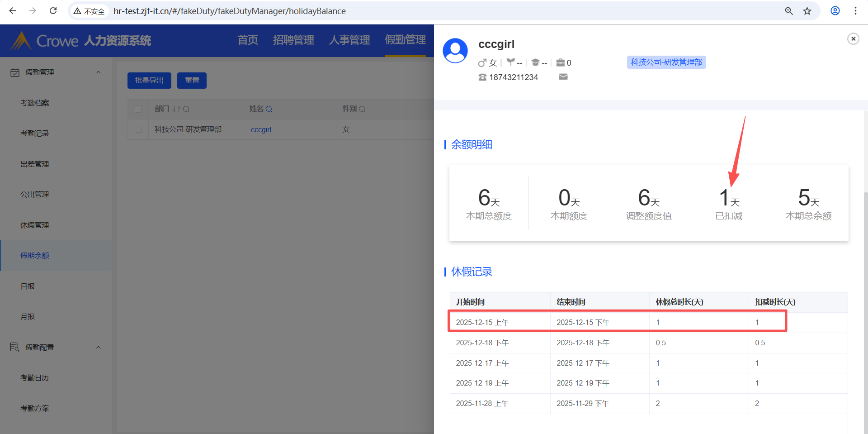Viewport: 868px width, 434px height.
Task: Reload the page with the refresh icon
Action: pyautogui.click(x=53, y=11)
